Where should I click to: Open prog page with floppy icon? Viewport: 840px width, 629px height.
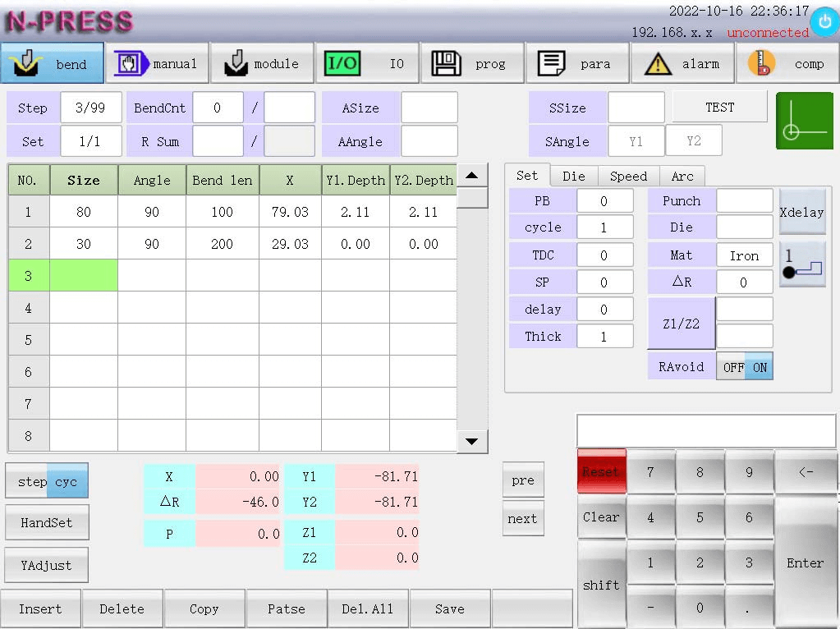(448, 63)
